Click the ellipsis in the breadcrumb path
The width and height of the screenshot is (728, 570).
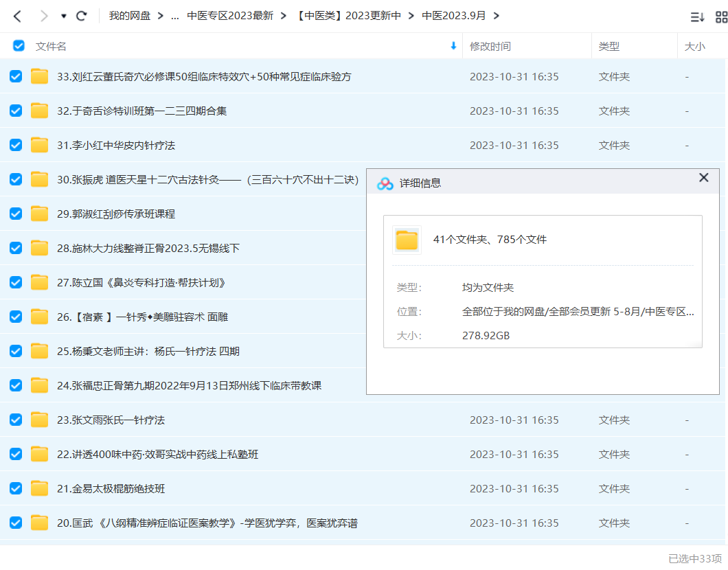174,16
